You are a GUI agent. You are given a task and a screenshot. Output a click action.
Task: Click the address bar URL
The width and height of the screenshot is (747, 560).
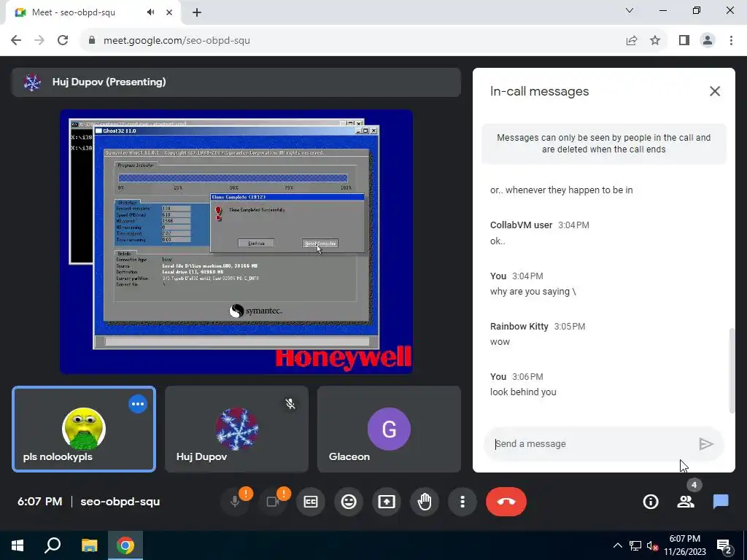(177, 41)
